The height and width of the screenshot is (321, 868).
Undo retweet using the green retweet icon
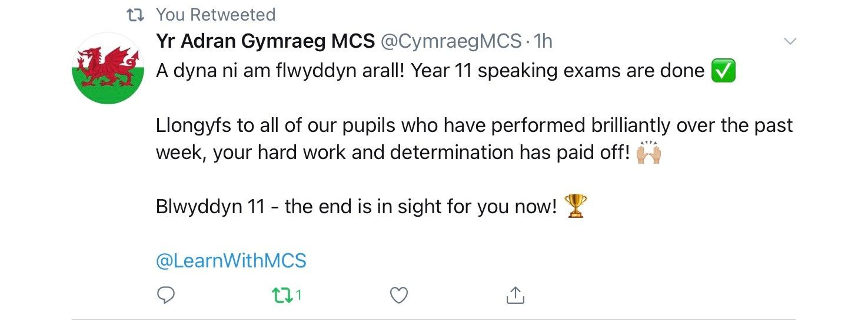283,295
